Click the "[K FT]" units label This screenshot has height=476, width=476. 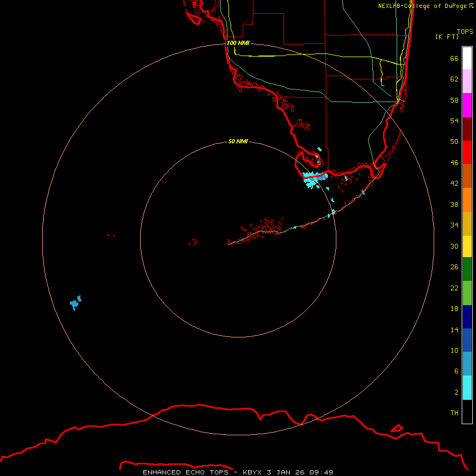[447, 36]
